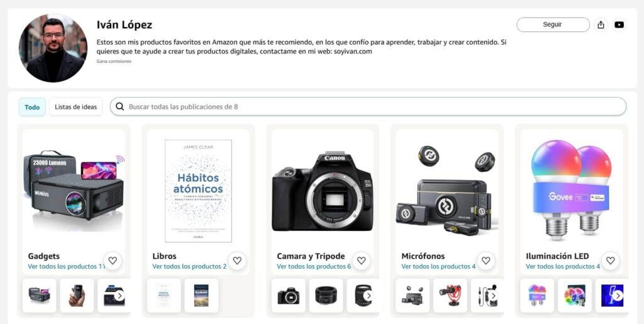Image resolution: width=644 pixels, height=324 pixels.
Task: Click the next arrow on Iluminación LED thumbnails
Action: point(618,296)
